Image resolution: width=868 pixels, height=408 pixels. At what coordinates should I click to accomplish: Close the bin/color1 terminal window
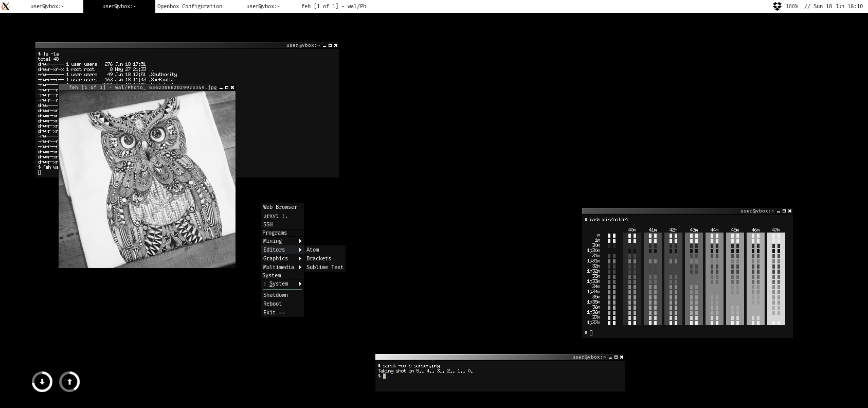tap(790, 211)
